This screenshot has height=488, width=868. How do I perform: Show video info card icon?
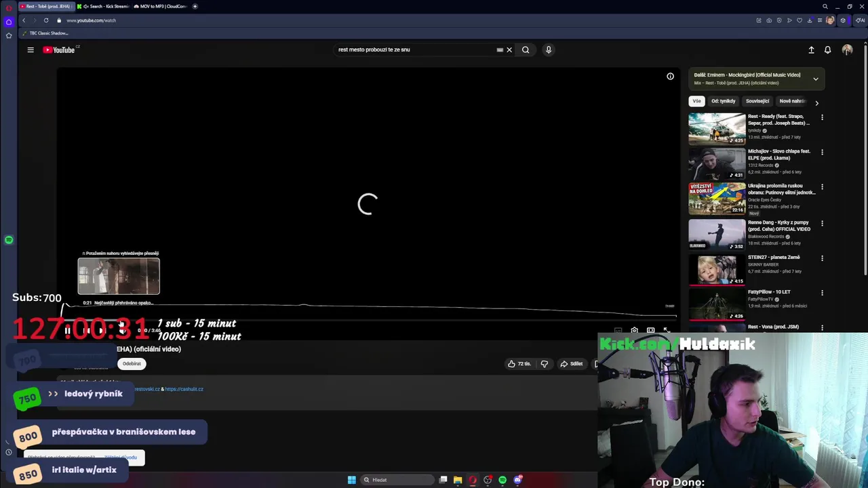[x=670, y=77]
